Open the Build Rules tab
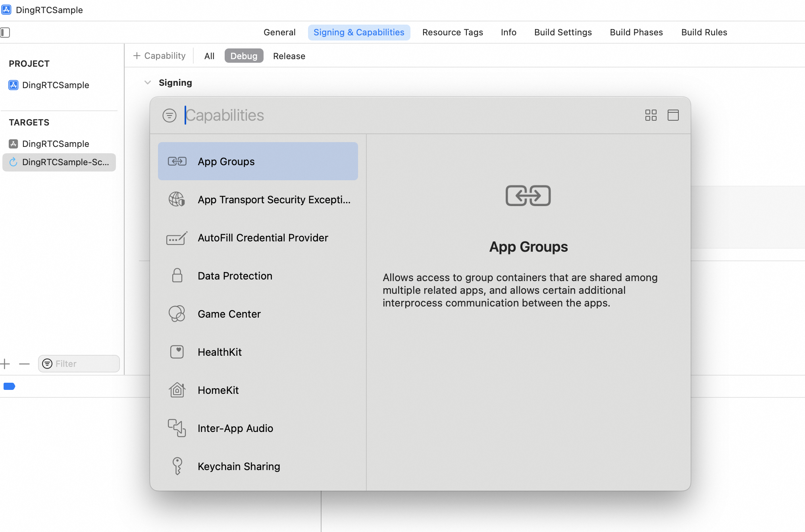 [704, 32]
